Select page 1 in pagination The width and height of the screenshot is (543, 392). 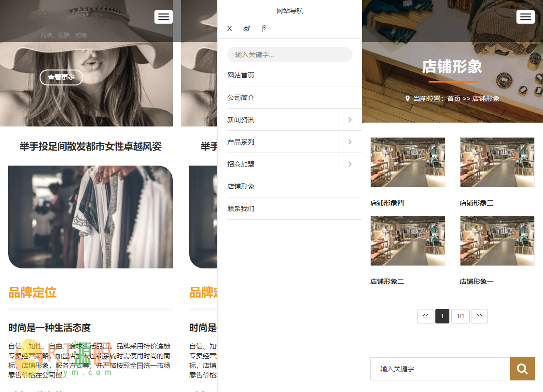point(442,316)
